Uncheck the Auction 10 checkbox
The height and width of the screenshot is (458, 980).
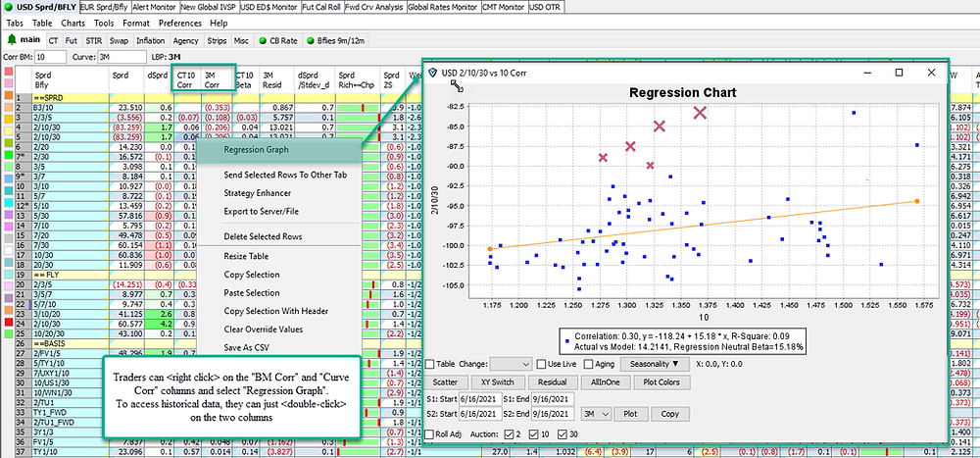coord(534,434)
